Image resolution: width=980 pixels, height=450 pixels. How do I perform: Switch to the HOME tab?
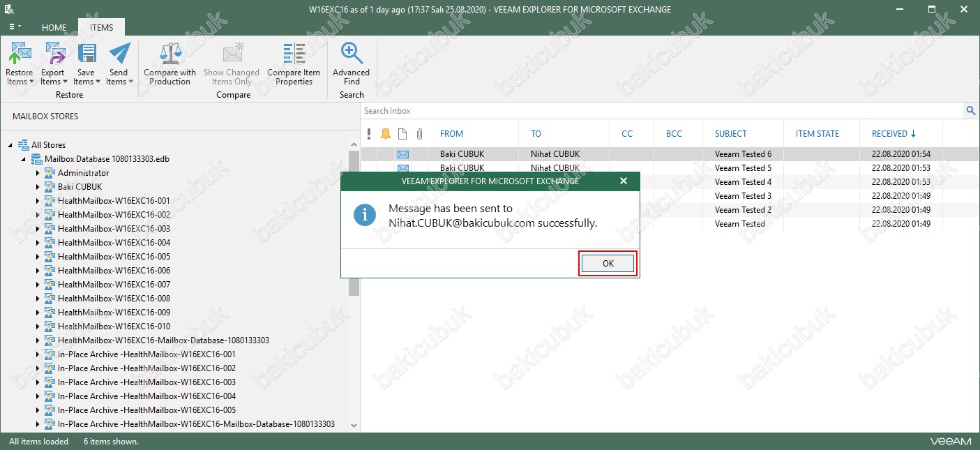pyautogui.click(x=54, y=28)
